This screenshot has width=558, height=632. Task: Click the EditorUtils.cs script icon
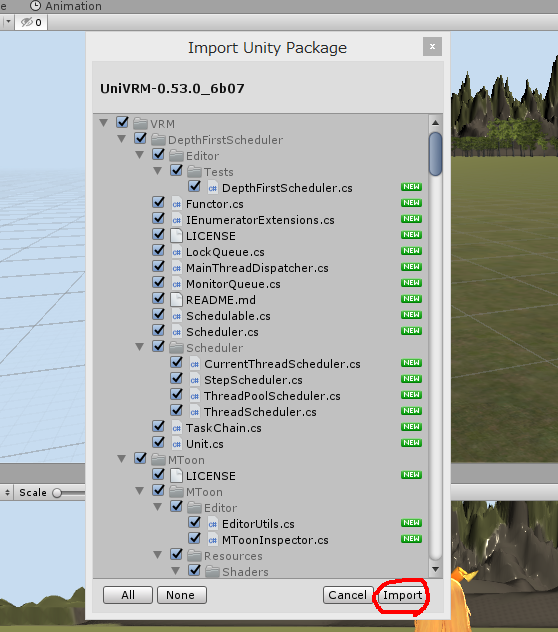tap(212, 524)
